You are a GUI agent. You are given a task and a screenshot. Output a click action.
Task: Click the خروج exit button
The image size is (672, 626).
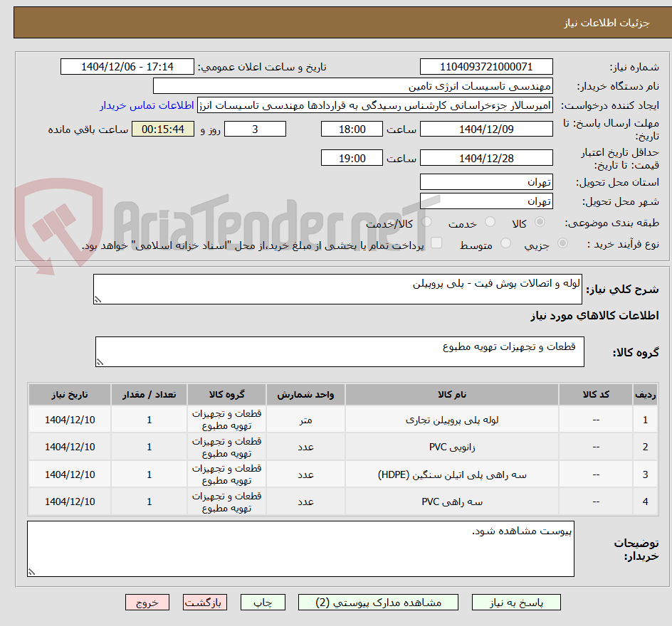[147, 602]
